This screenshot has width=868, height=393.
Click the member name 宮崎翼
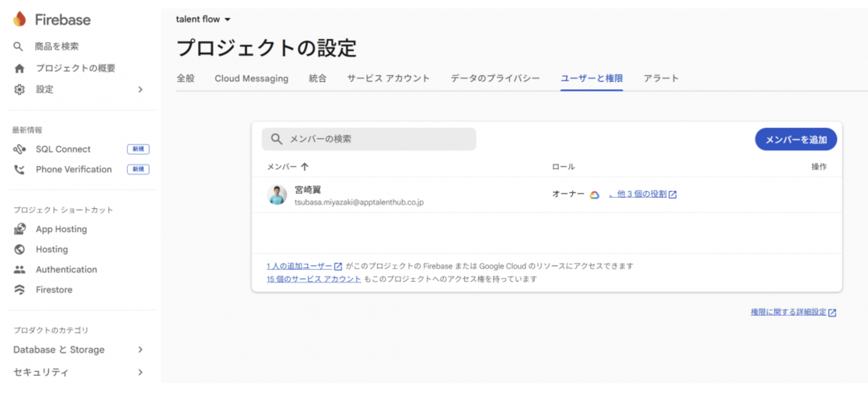pos(308,190)
